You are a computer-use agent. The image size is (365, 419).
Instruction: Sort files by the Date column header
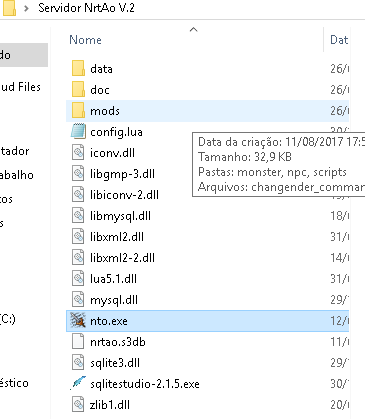point(339,40)
